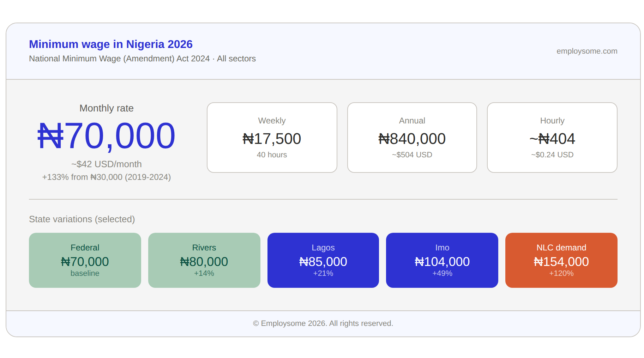This screenshot has width=644, height=358.
Task: Select the Rivers state card
Action: 204,260
